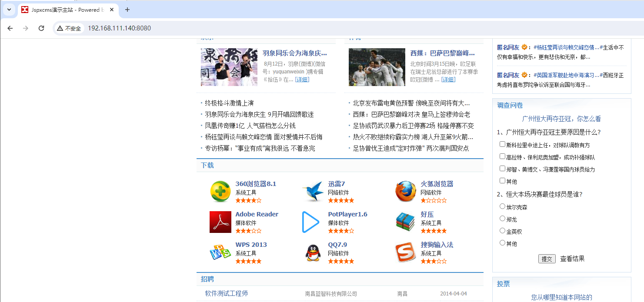Open the 搜狗输入法 icon
This screenshot has width=644, height=302.
coord(406,252)
